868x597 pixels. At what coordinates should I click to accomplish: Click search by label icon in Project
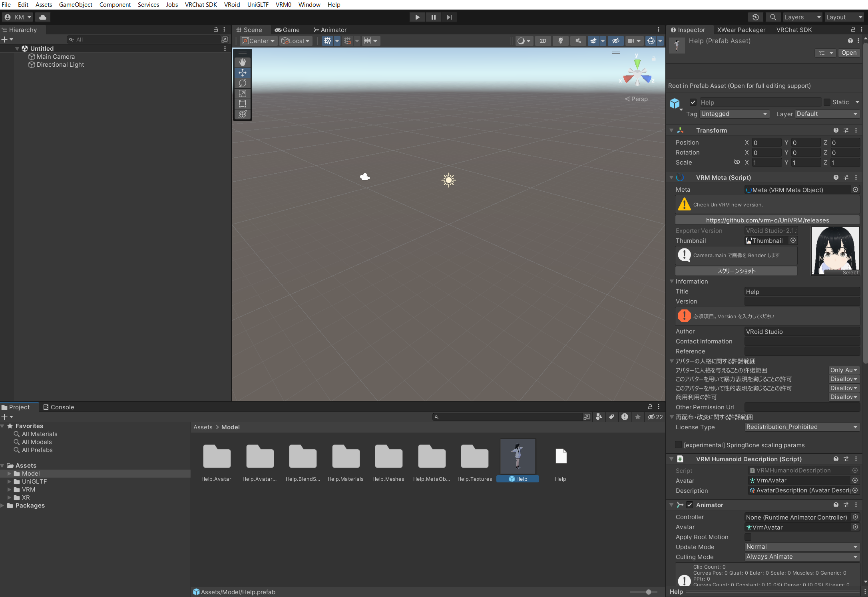(611, 417)
